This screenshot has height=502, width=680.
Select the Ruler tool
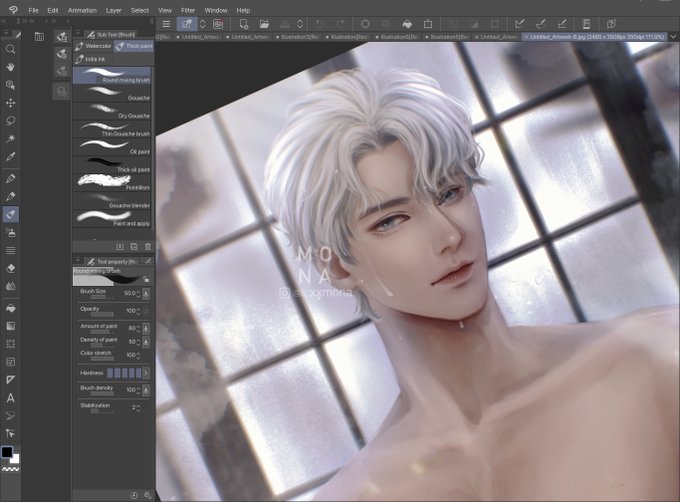pos(10,380)
